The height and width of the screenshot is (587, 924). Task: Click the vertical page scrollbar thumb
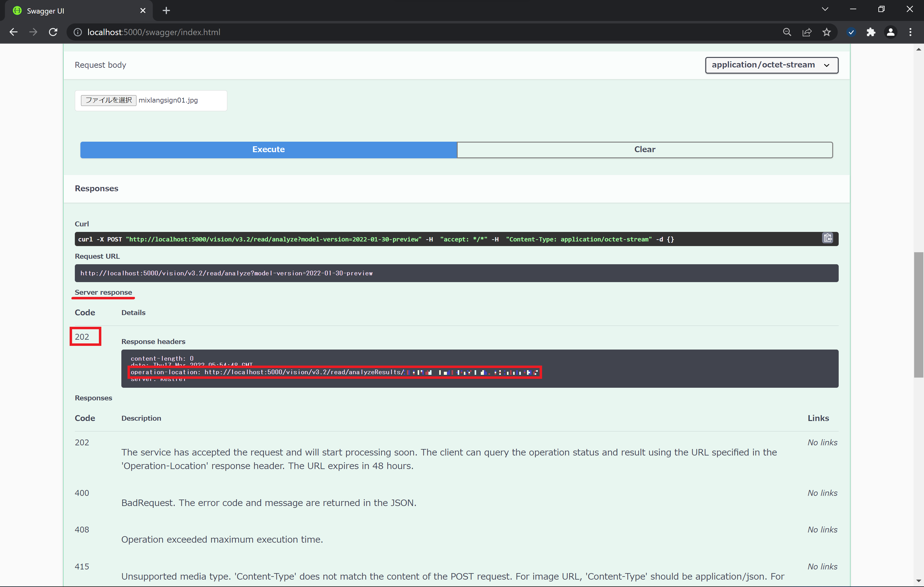918,315
